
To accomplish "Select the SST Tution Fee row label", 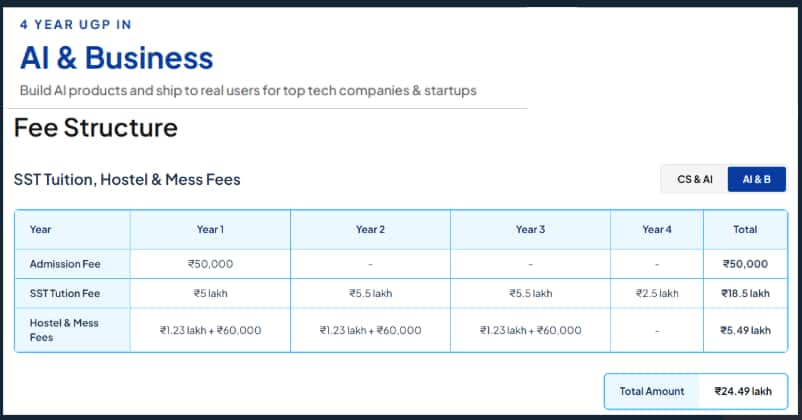I will click(65, 294).
